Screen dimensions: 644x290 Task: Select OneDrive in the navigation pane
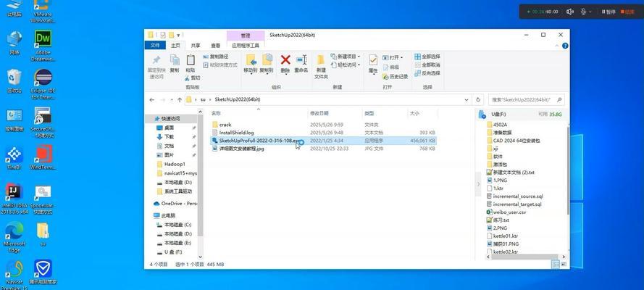175,203
